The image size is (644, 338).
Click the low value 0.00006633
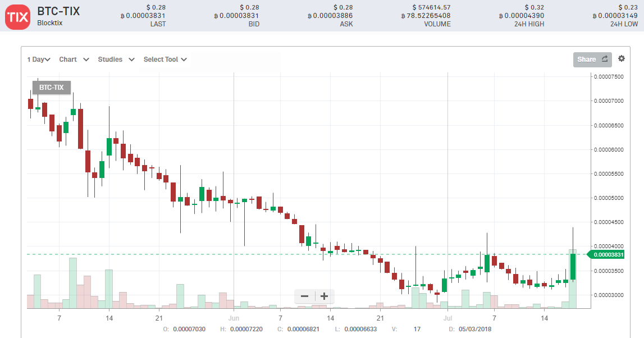pyautogui.click(x=360, y=329)
